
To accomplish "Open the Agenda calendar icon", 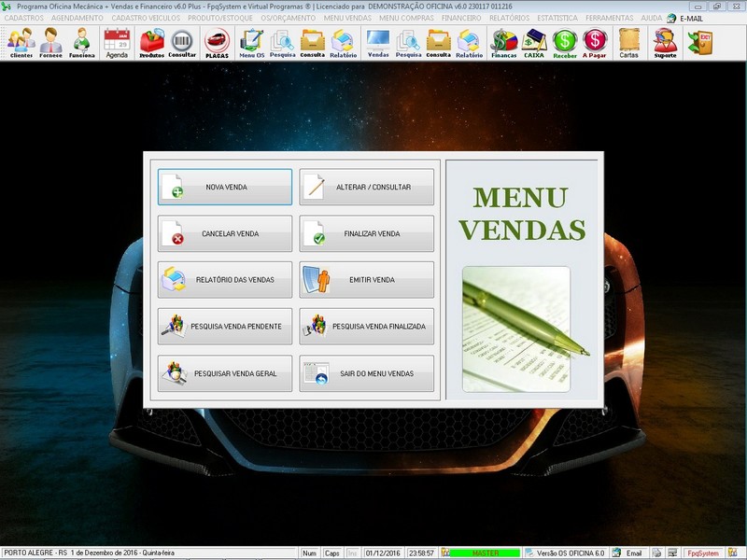I will 117,43.
